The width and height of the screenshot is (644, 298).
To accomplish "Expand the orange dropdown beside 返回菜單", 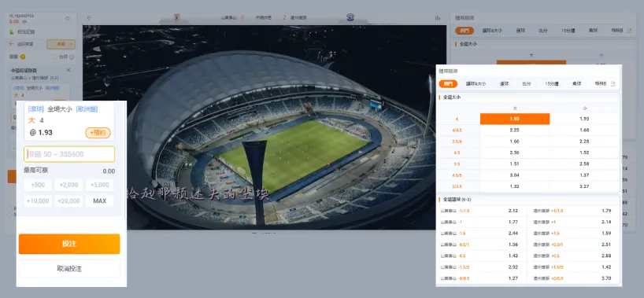I will pos(61,44).
